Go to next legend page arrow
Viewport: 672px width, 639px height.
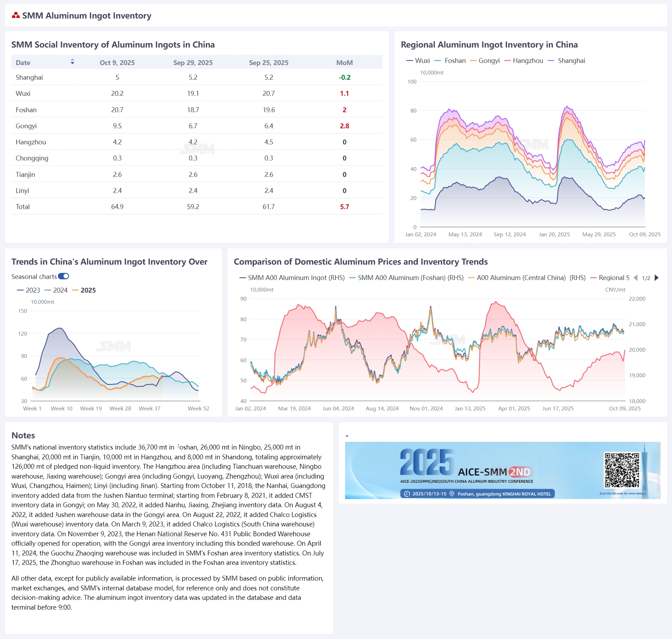(657, 278)
